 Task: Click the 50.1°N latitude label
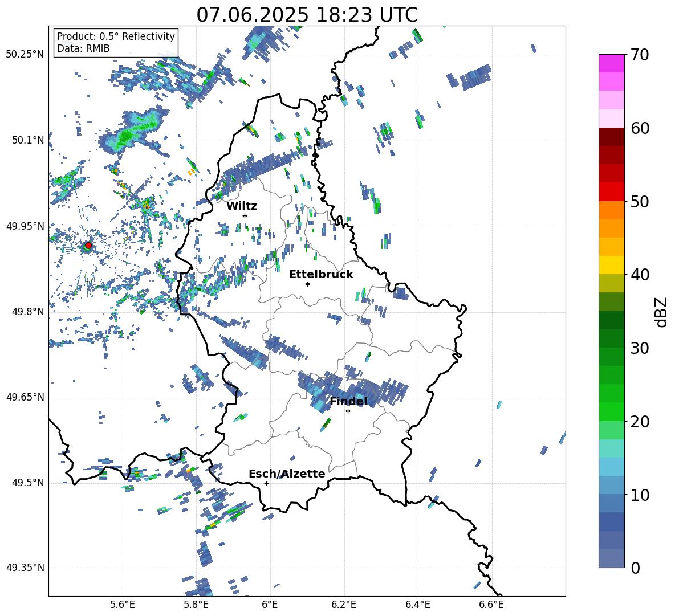tap(28, 140)
